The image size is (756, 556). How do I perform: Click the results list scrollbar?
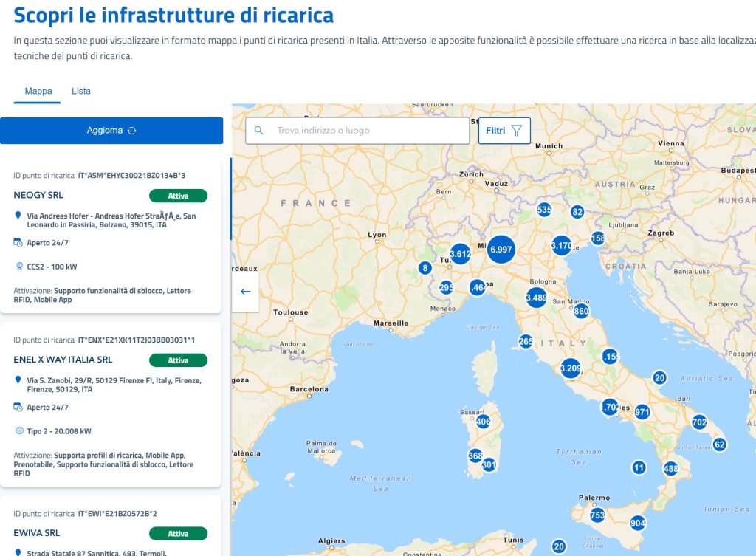pyautogui.click(x=230, y=199)
